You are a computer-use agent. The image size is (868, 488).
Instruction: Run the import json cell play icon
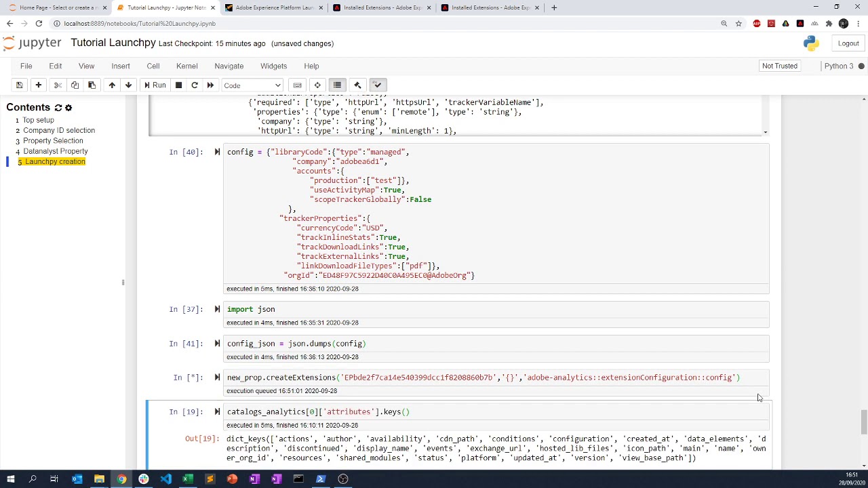tap(217, 309)
